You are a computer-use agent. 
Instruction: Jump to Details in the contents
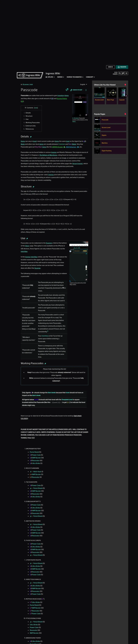click(x=28, y=113)
